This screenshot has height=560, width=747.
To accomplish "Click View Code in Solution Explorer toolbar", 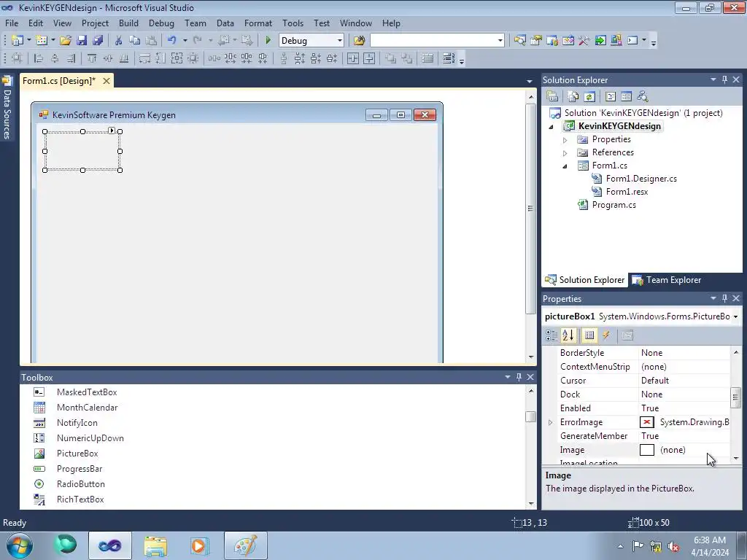I will point(611,97).
